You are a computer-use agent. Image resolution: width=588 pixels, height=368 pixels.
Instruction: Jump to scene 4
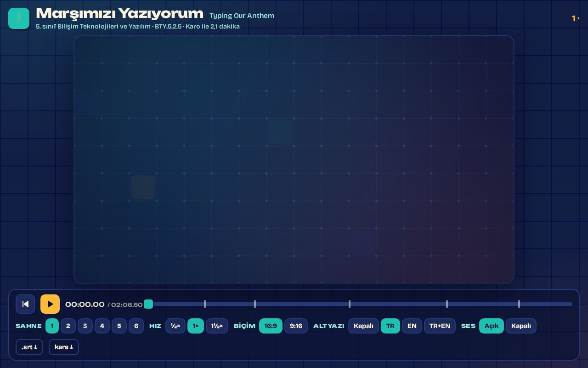point(102,326)
